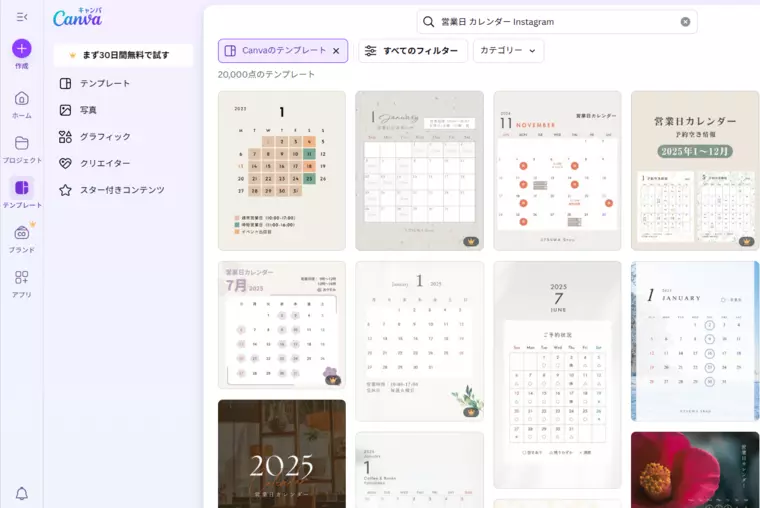Open the Apps icon in sidebar
760x508 pixels.
[22, 277]
